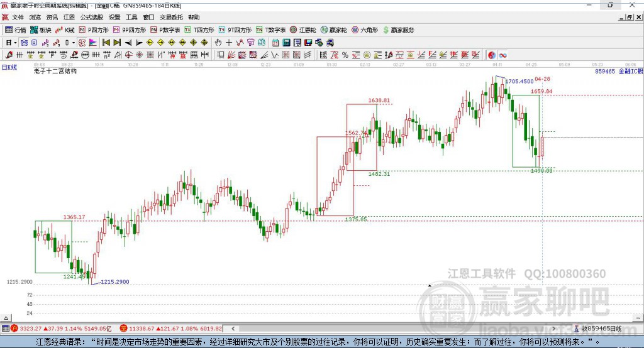Click 收859465日线 status bar entry
This screenshot has height=348, width=644.
click(x=598, y=329)
